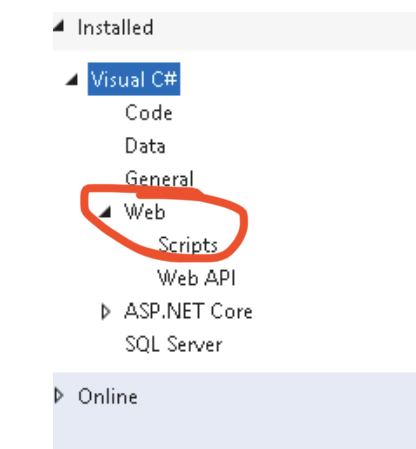The image size is (416, 449).
Task: Open the Scripts subcategory
Action: (x=188, y=245)
